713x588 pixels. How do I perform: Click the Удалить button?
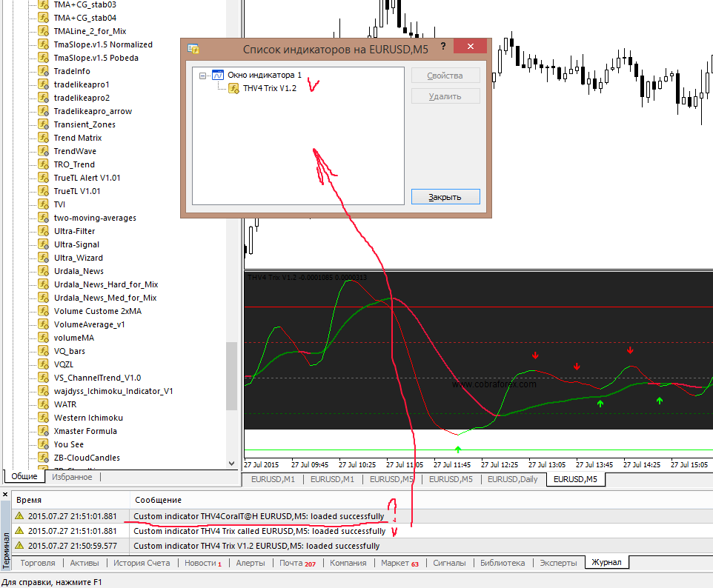(x=445, y=96)
